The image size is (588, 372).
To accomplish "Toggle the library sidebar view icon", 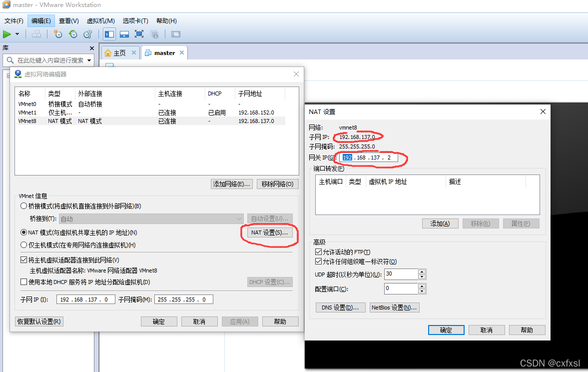I will pos(109,34).
